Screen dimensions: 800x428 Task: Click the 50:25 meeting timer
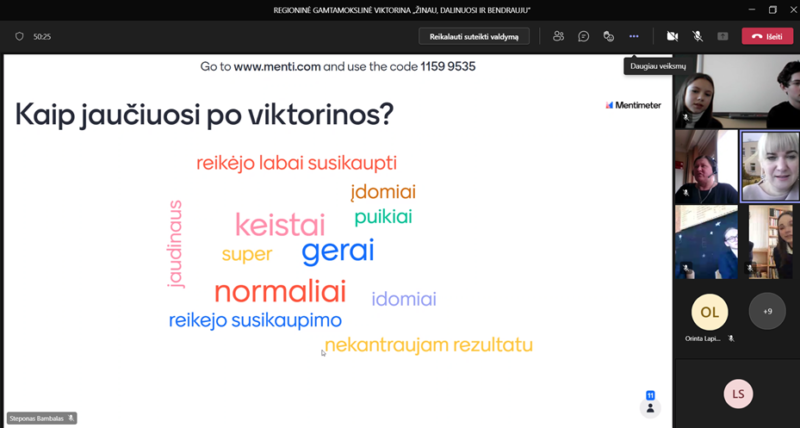42,37
